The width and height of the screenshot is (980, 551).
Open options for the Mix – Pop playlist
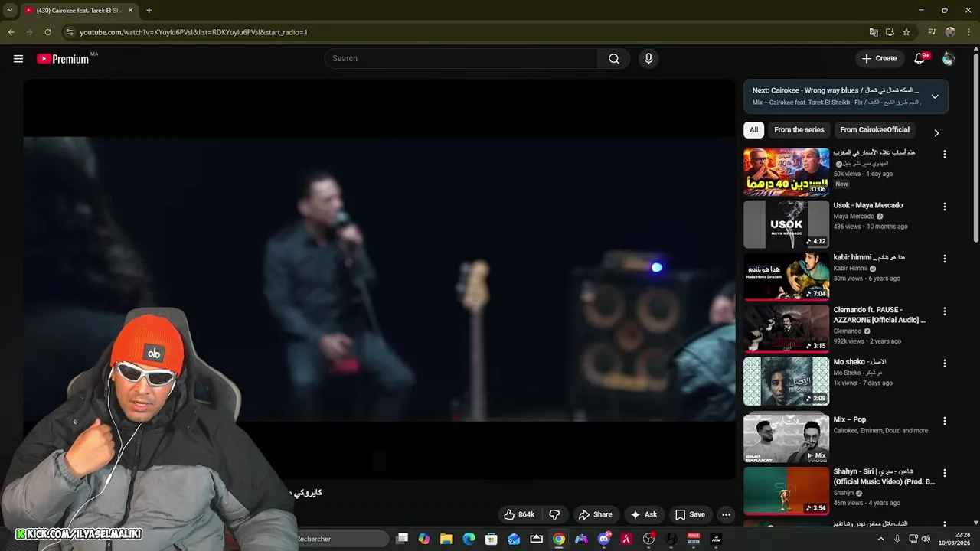click(944, 421)
